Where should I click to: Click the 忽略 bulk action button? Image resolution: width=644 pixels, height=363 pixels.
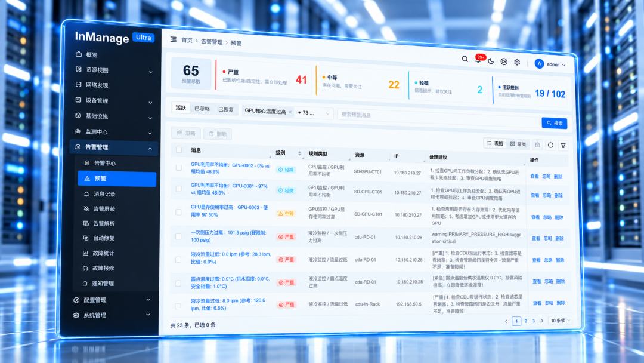(x=185, y=133)
